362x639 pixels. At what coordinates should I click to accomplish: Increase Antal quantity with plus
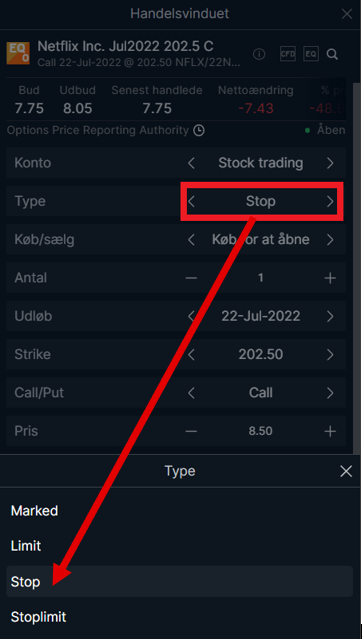point(330,278)
